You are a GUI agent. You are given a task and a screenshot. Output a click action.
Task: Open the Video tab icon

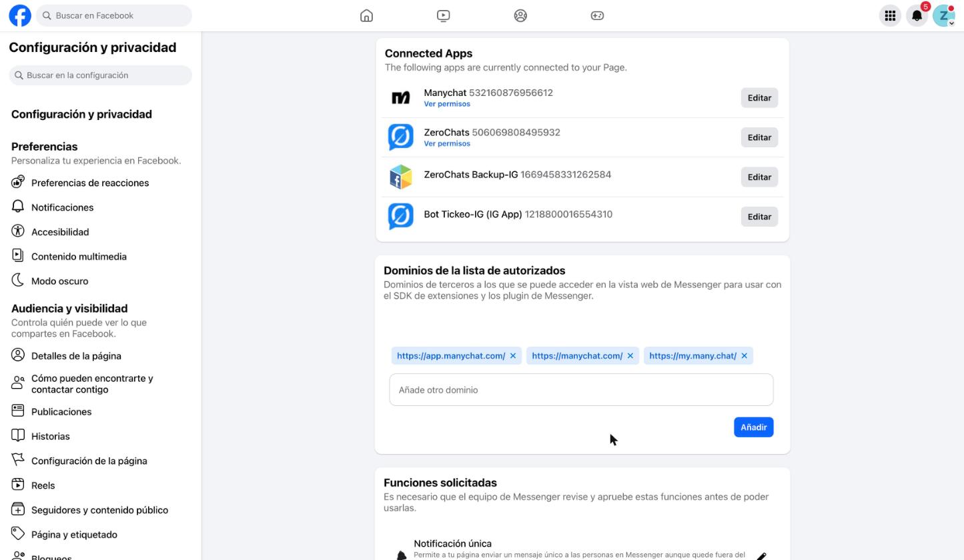pos(444,15)
